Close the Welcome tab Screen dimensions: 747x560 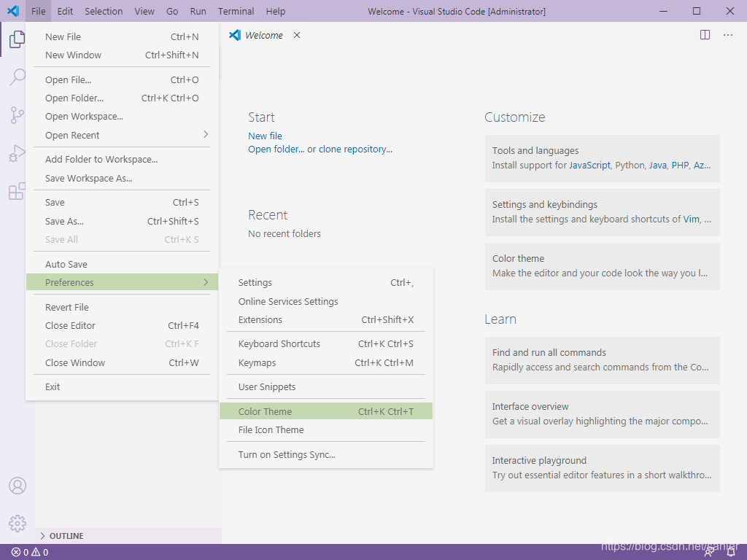(x=297, y=35)
